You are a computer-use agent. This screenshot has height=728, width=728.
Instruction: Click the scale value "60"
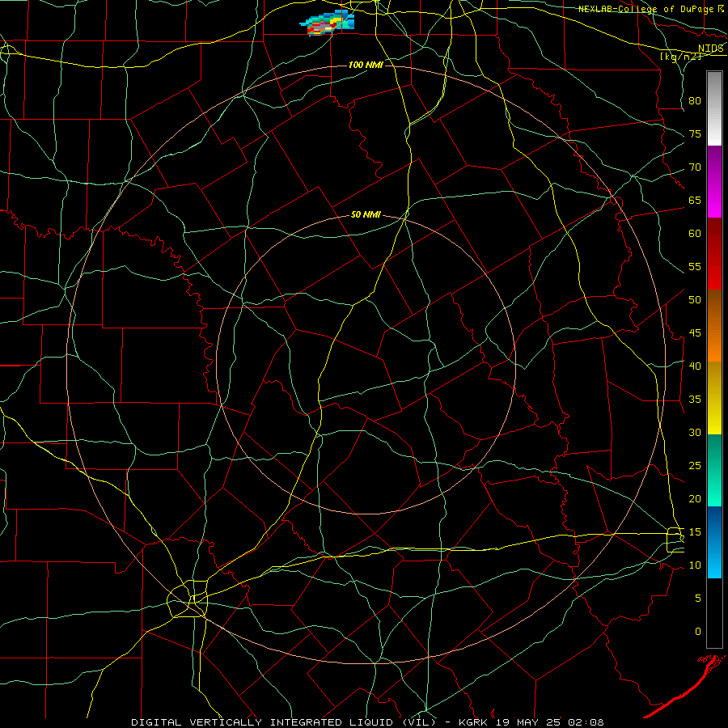[x=695, y=234]
